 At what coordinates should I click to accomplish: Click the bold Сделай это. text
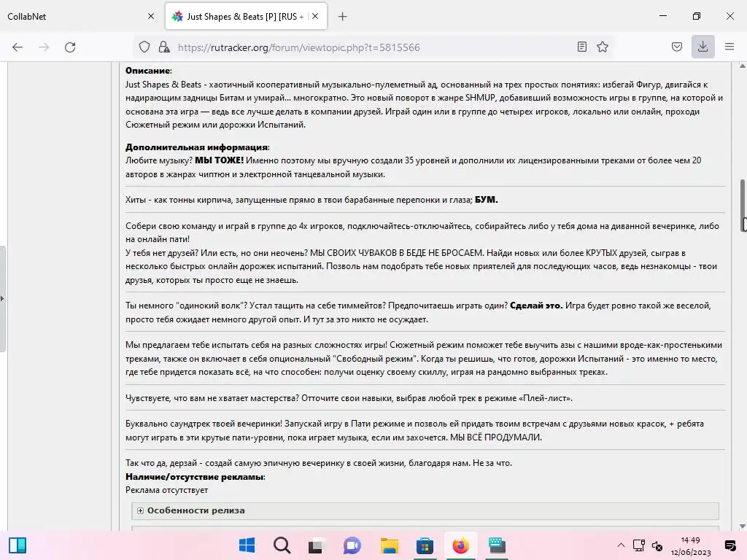[536, 306]
